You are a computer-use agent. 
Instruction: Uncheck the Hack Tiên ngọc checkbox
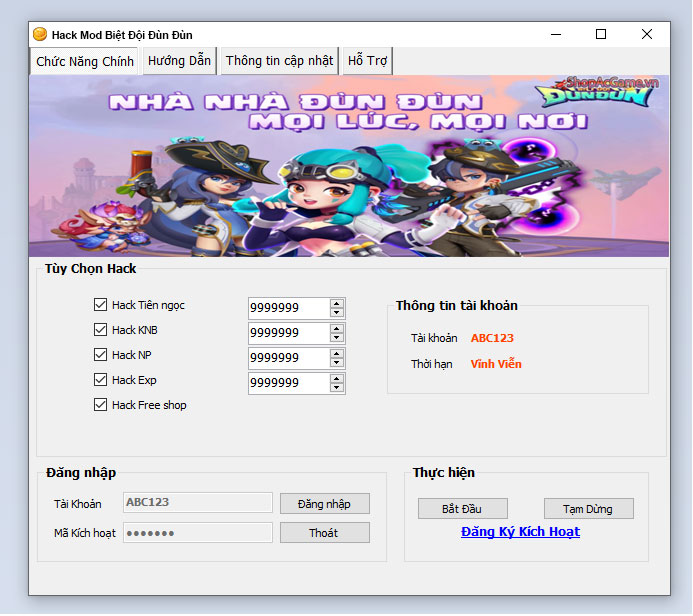click(100, 305)
